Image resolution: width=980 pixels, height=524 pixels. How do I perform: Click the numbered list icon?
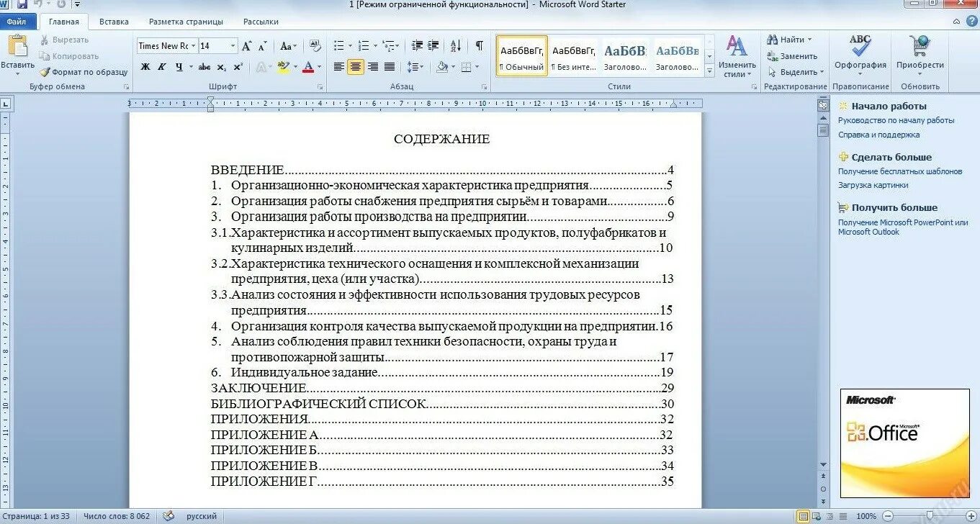[x=363, y=46]
